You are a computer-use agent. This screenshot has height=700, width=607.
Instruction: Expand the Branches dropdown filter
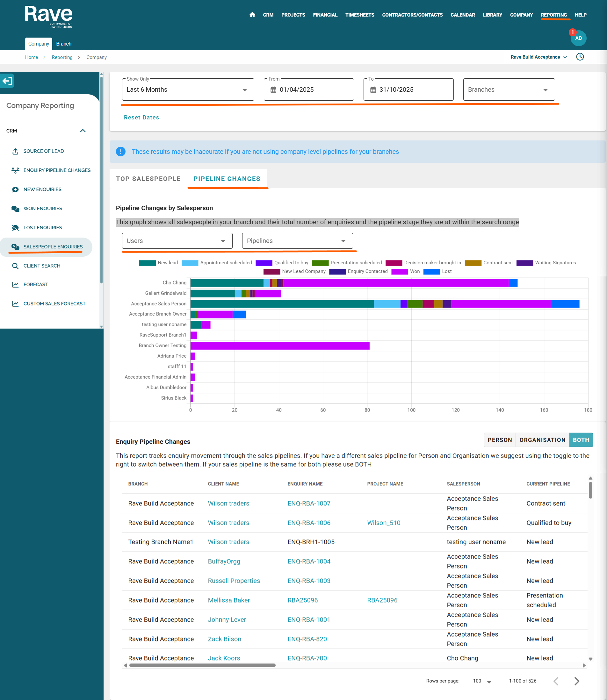click(509, 90)
